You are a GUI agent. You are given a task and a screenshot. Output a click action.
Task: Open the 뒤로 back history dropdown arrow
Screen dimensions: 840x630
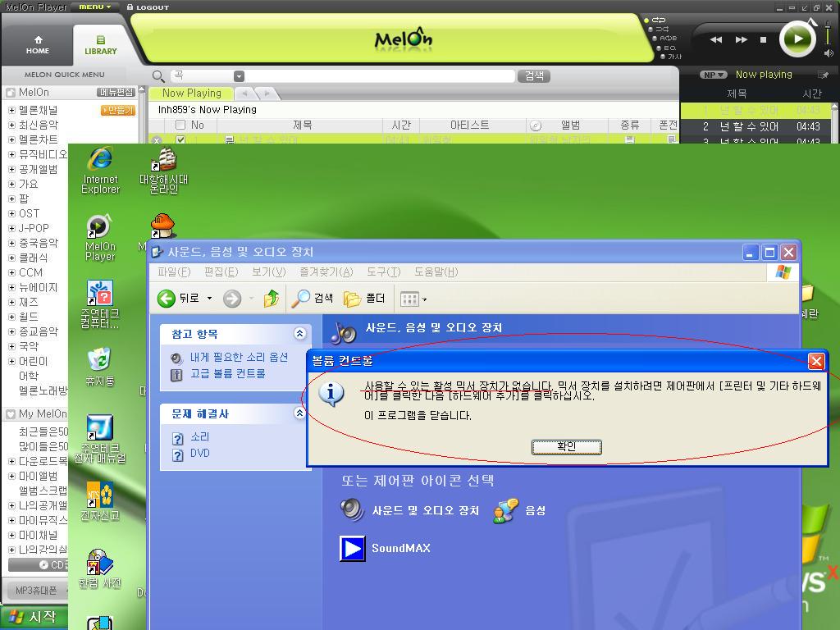click(209, 299)
